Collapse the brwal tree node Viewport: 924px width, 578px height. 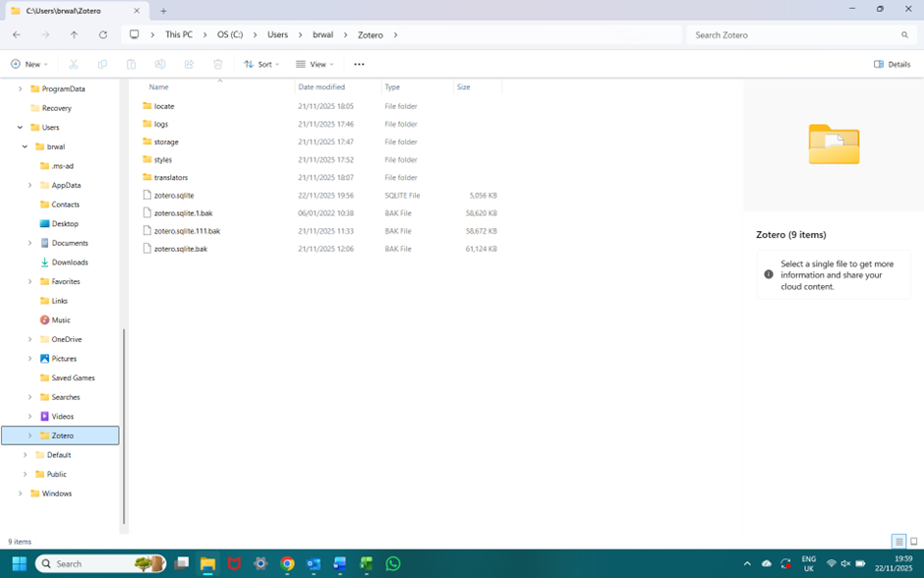pos(25,146)
